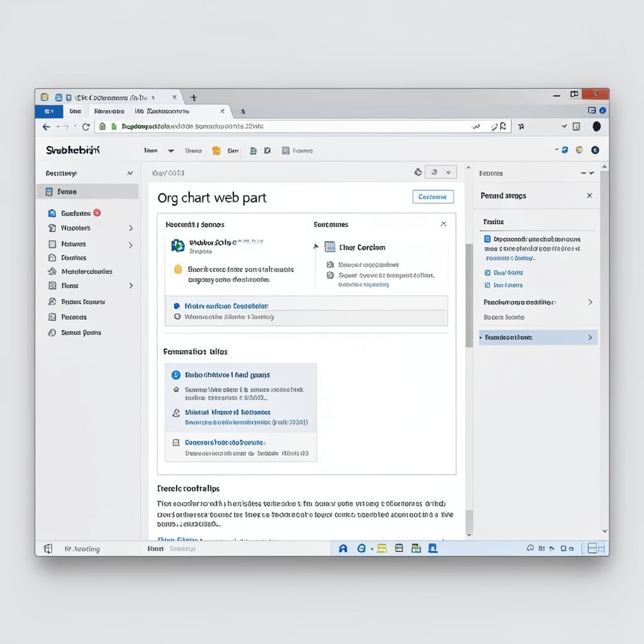Open dropdown arrow next to breadcrumb toolbar button

tap(448, 172)
